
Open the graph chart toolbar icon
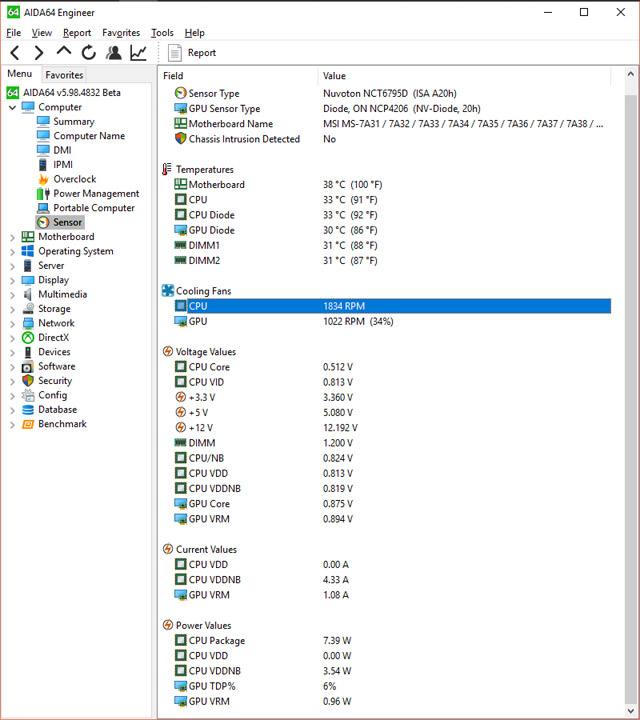(138, 53)
